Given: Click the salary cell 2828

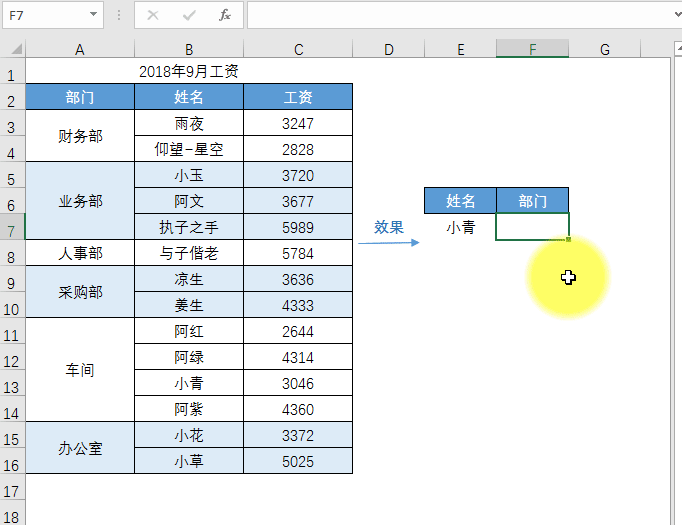Looking at the screenshot, I should tap(298, 149).
